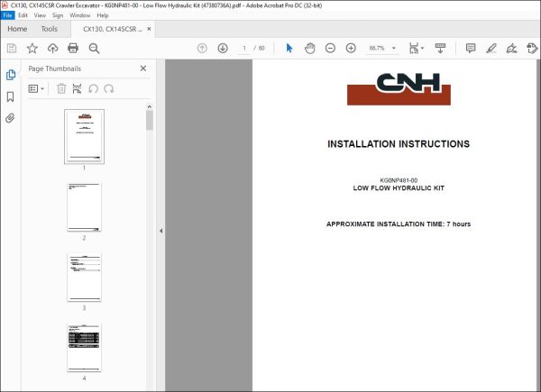Click the CNH logo on the page
The width and height of the screenshot is (541, 392).
coord(399,89)
